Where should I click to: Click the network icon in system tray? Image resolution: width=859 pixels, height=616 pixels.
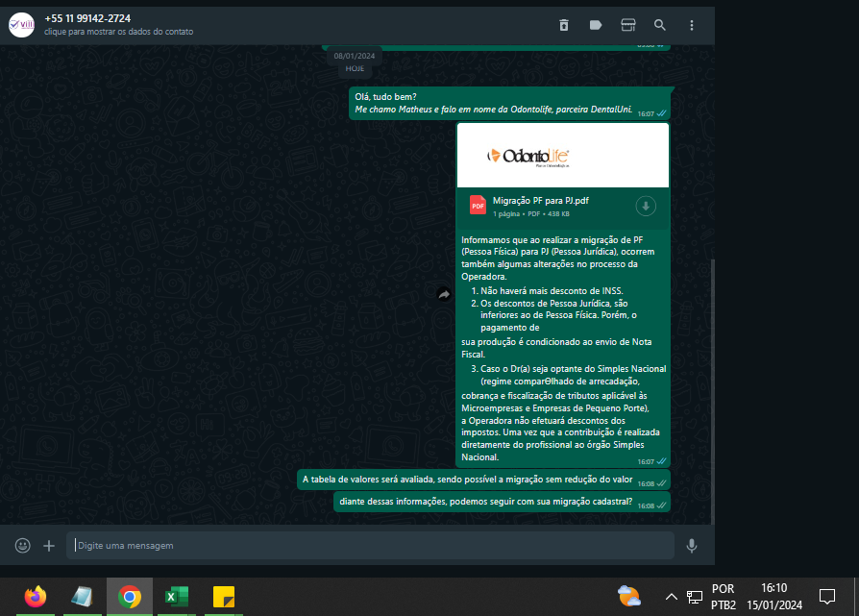695,597
